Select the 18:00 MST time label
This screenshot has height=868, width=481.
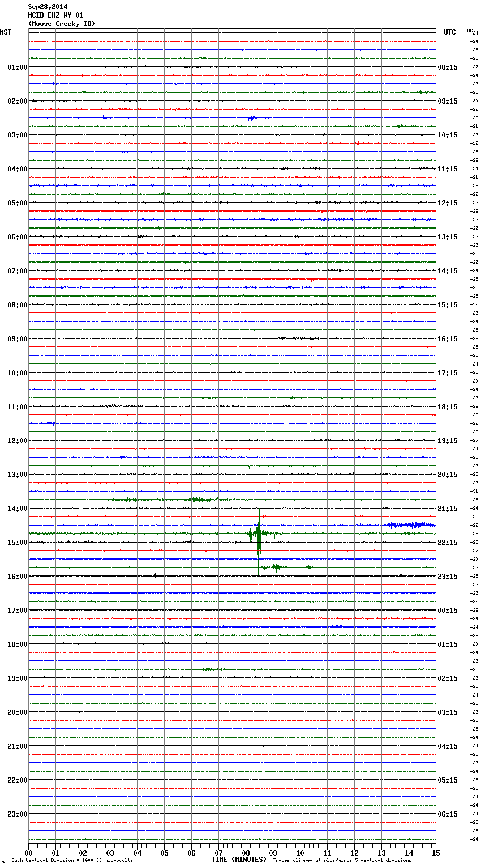point(18,644)
